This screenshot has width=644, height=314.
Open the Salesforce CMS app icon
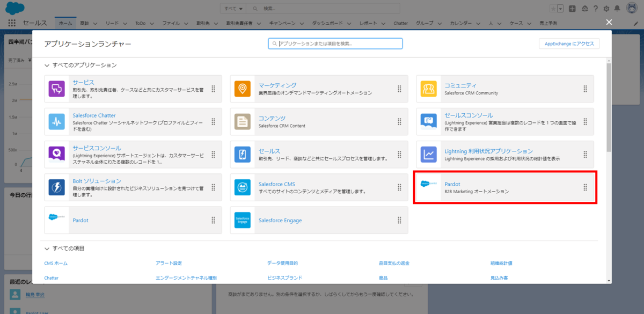(243, 187)
